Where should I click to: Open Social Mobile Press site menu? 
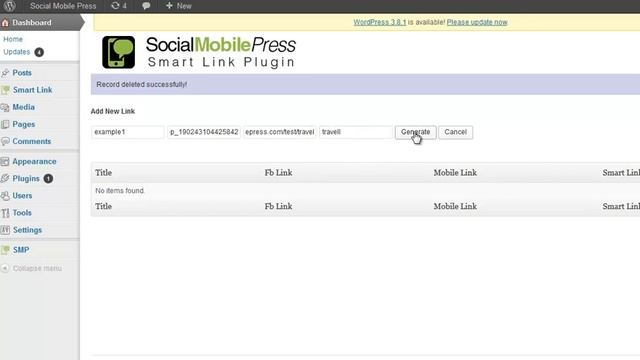(63, 6)
